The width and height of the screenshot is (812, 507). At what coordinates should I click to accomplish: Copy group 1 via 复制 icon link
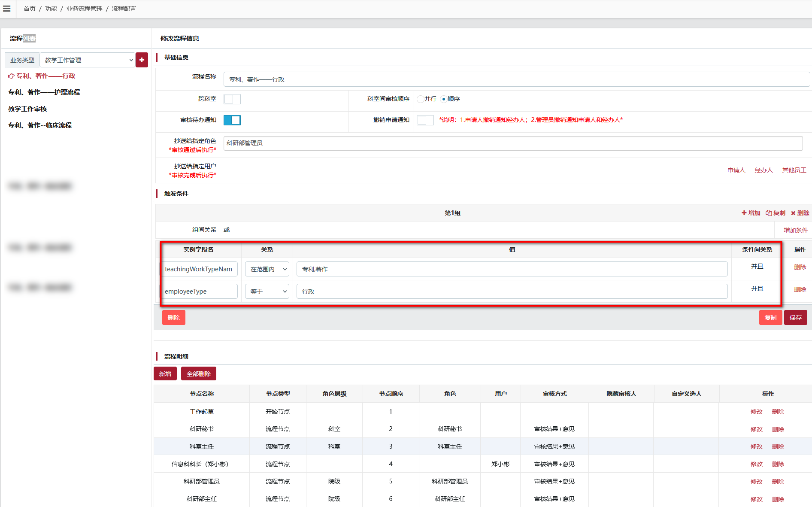point(776,213)
